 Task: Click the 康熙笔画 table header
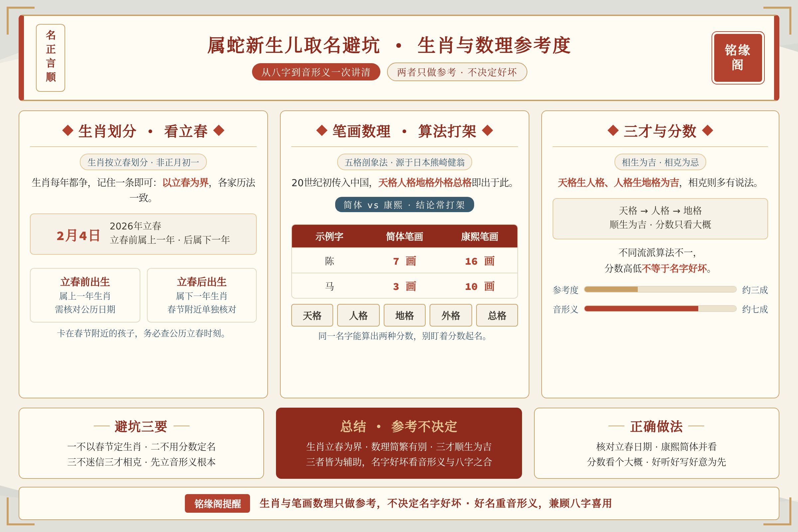[x=479, y=236]
